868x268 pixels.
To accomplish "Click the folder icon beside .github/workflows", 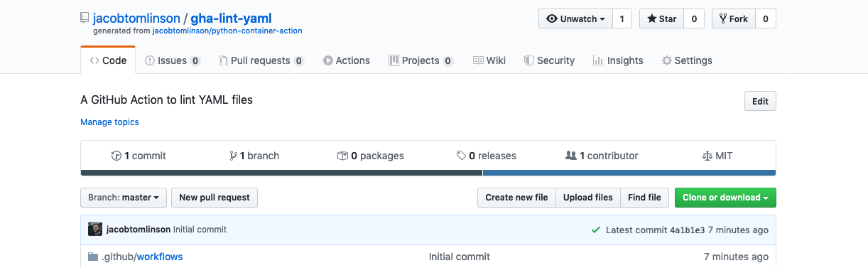I will (92, 257).
